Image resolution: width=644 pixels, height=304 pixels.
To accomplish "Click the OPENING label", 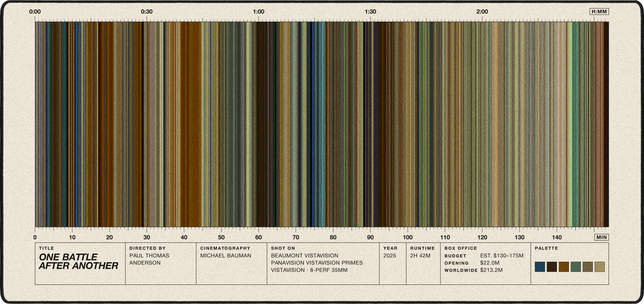I will click(457, 263).
